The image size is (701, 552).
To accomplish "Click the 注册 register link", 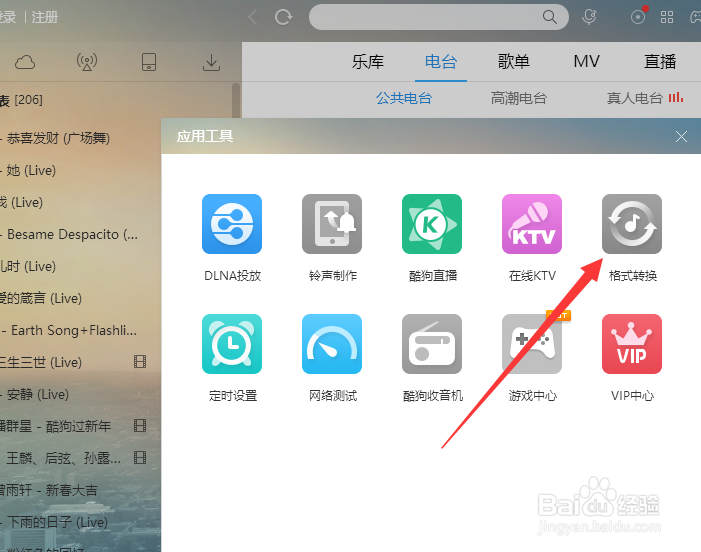I will (x=45, y=17).
